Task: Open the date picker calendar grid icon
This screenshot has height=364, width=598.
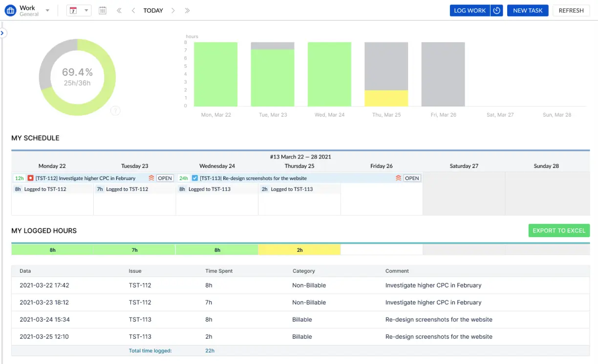Action: pos(103,11)
